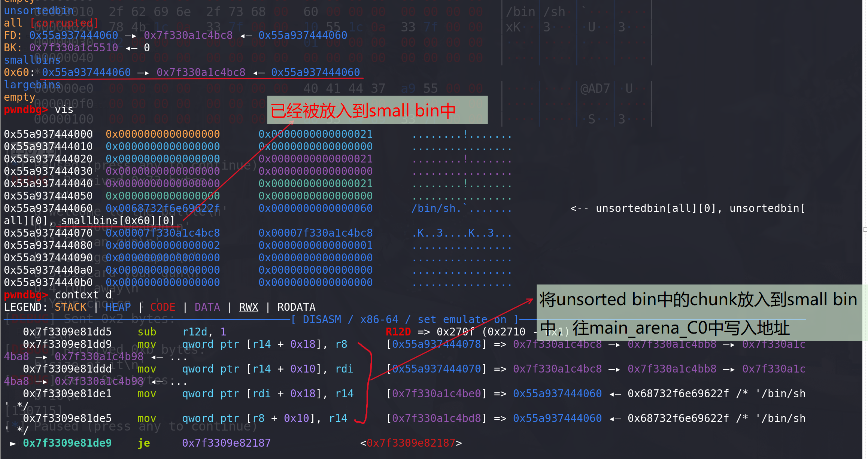Viewport: 868px width, 459px height.
Task: Click the value 0x0000000000000001
Action: (x=316, y=245)
